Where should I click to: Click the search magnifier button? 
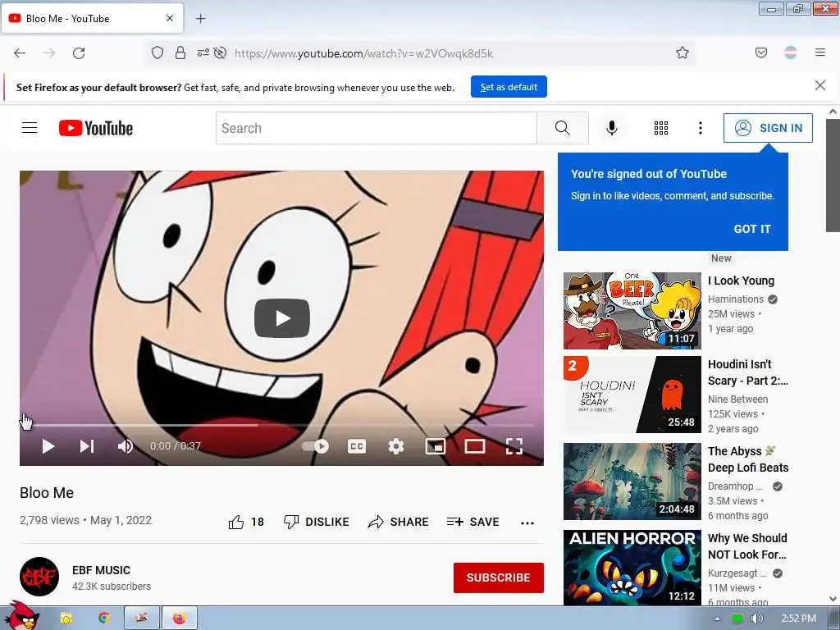pyautogui.click(x=562, y=128)
